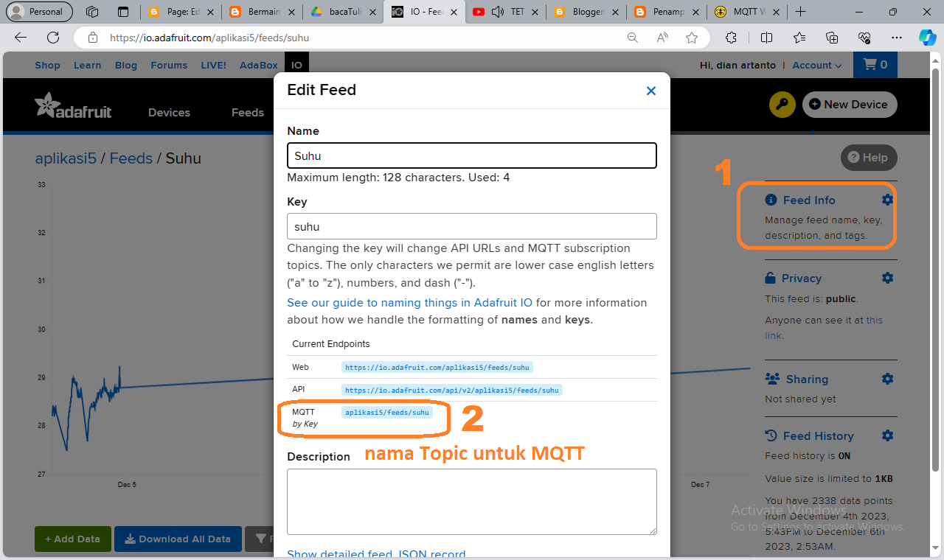
Task: Go back in the browser
Action: coord(21,38)
